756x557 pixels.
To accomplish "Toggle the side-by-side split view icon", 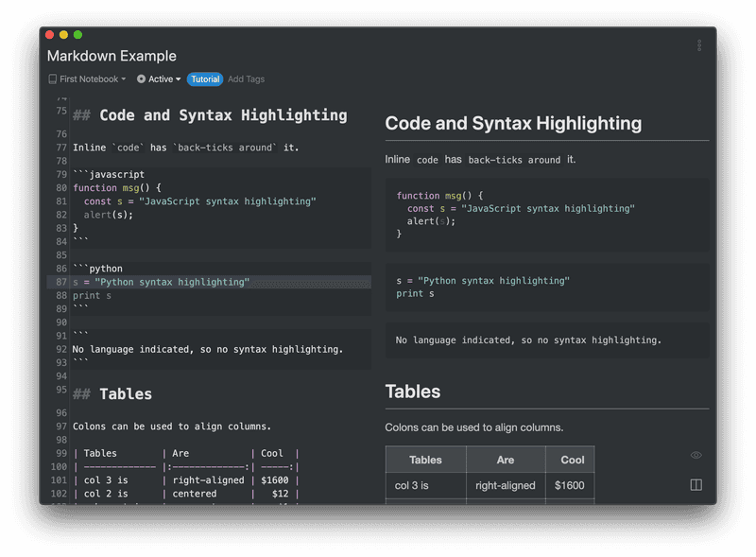I will pyautogui.click(x=696, y=485).
